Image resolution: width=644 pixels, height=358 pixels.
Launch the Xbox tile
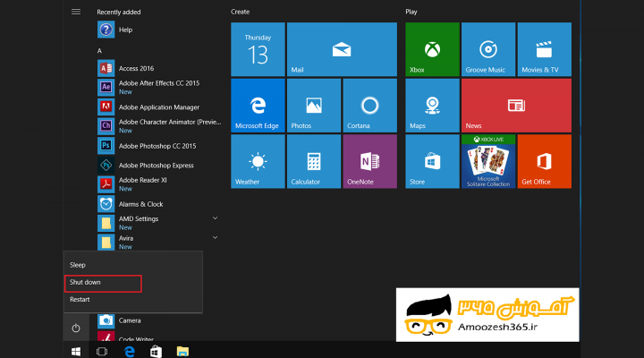pyautogui.click(x=432, y=49)
